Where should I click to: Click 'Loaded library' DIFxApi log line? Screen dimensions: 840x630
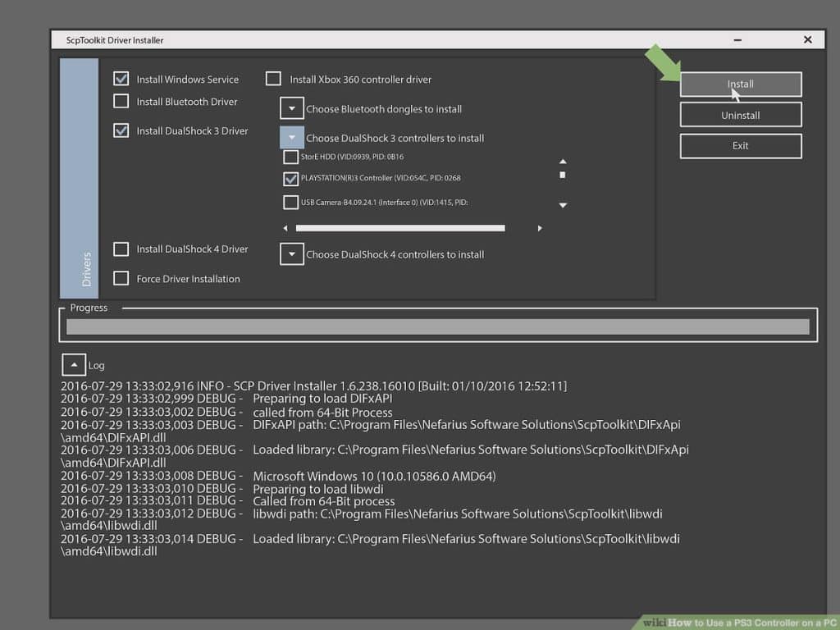(x=375, y=456)
